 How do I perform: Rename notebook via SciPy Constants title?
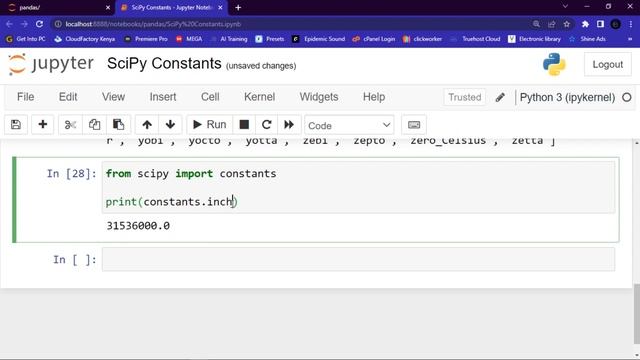[164, 64]
